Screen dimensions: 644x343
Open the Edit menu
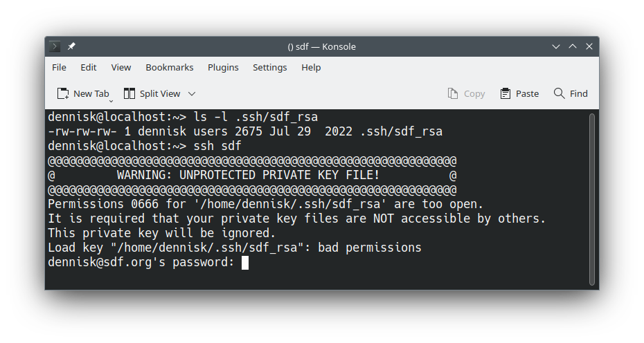pos(89,67)
